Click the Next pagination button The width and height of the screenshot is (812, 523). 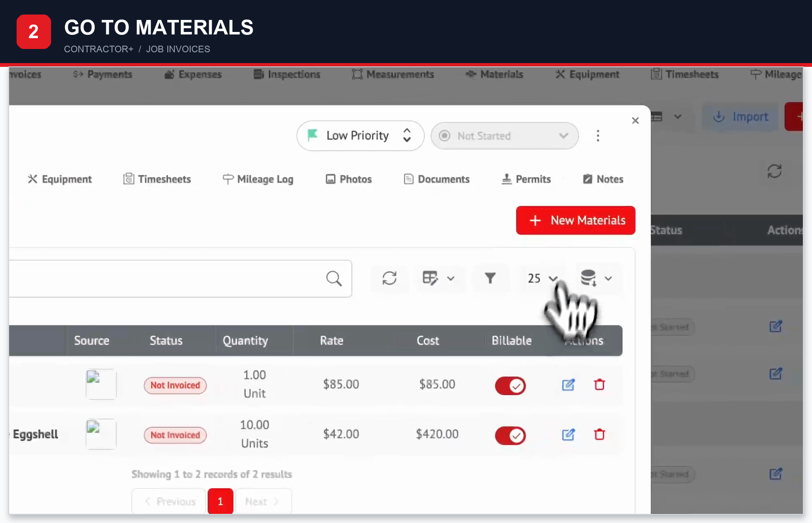pyautogui.click(x=264, y=501)
